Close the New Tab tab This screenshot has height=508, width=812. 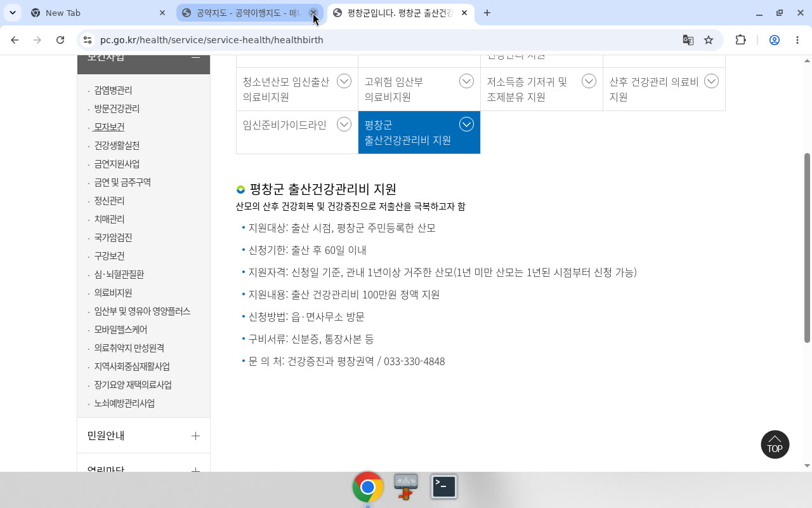pyautogui.click(x=162, y=13)
